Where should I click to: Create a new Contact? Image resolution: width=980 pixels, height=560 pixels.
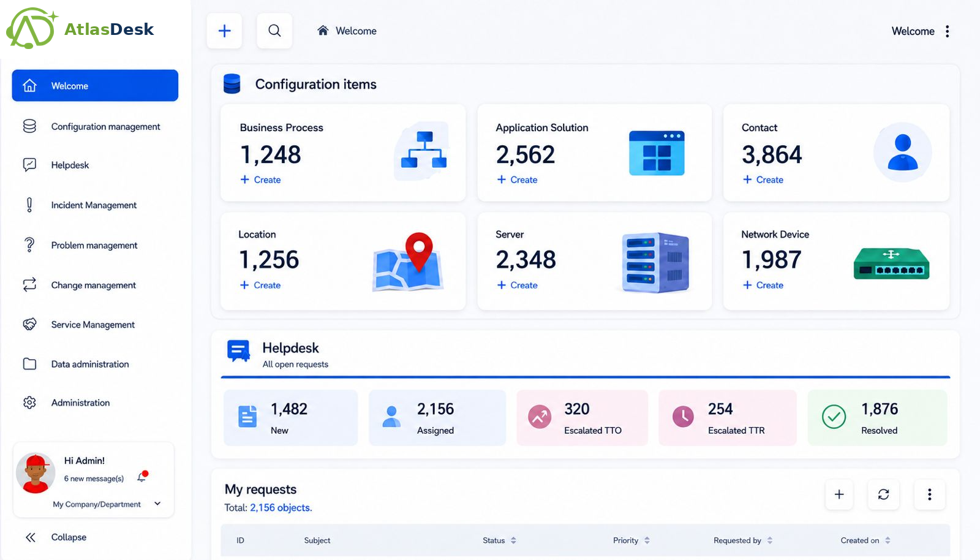(x=763, y=180)
